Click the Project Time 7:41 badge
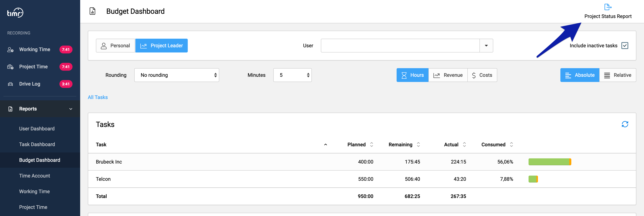 tap(66, 67)
